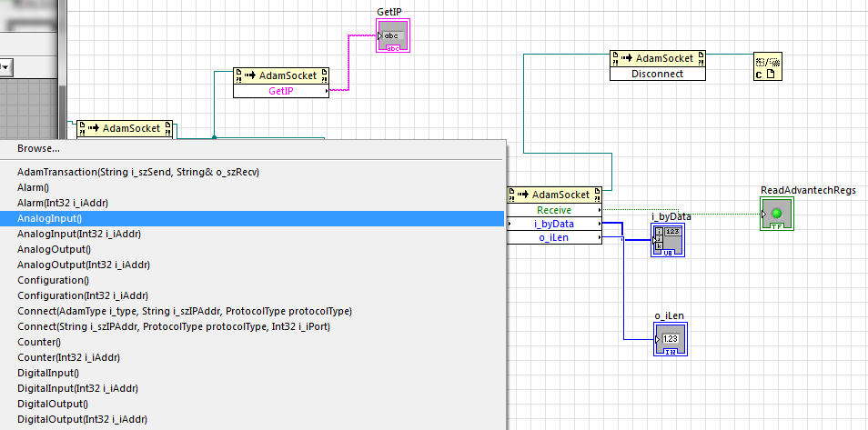
Task: Click the GetIP string indicator terminal
Action: 393,35
